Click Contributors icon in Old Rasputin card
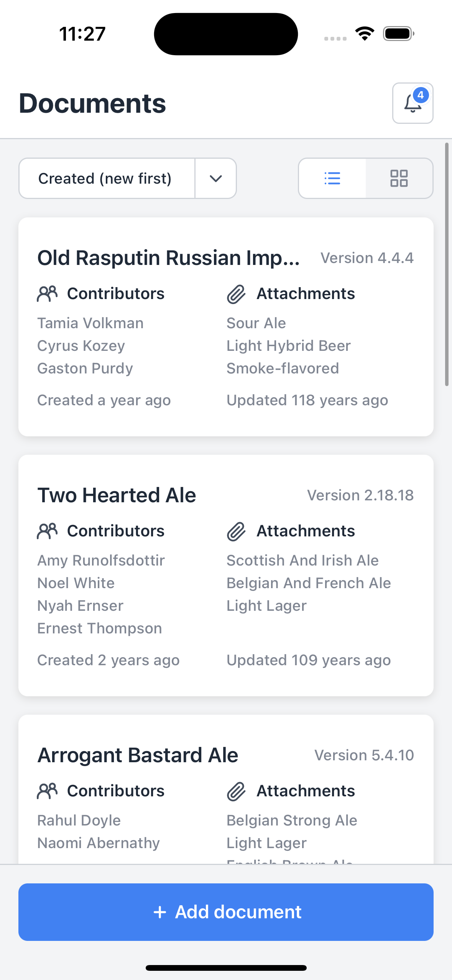This screenshot has height=980, width=452. pos(47,294)
